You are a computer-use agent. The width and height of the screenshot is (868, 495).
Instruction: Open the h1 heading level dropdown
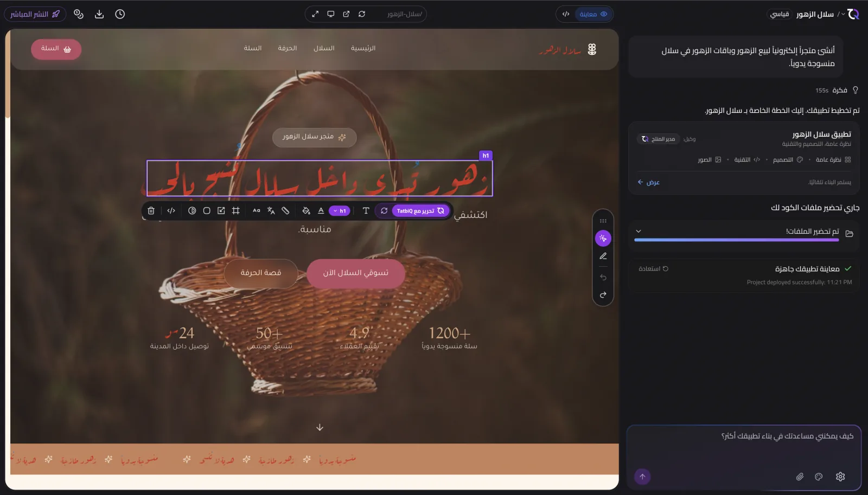(x=340, y=211)
